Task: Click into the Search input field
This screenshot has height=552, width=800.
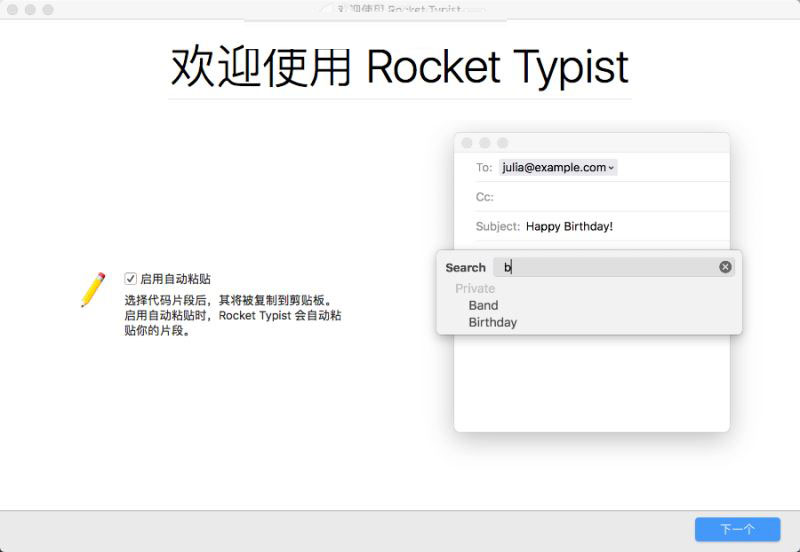Action: pyautogui.click(x=614, y=267)
